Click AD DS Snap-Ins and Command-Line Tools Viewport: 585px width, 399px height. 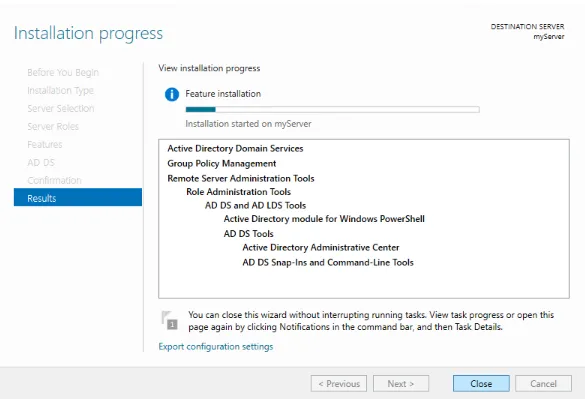pyautogui.click(x=328, y=262)
